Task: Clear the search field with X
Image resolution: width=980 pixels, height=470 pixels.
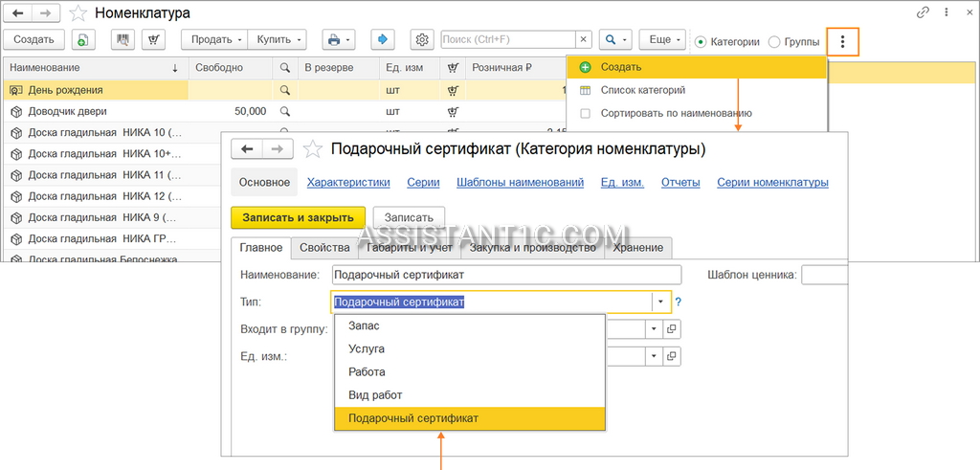Action: click(x=583, y=39)
